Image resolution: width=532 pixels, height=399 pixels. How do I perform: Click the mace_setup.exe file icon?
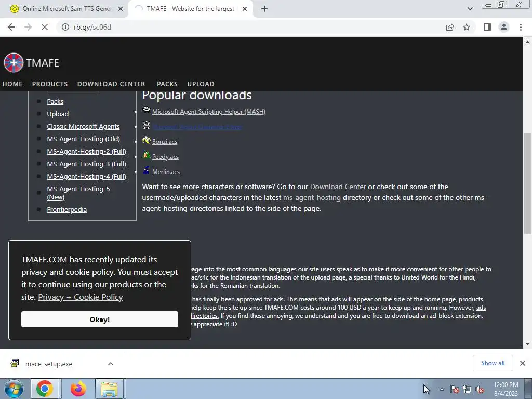15,363
